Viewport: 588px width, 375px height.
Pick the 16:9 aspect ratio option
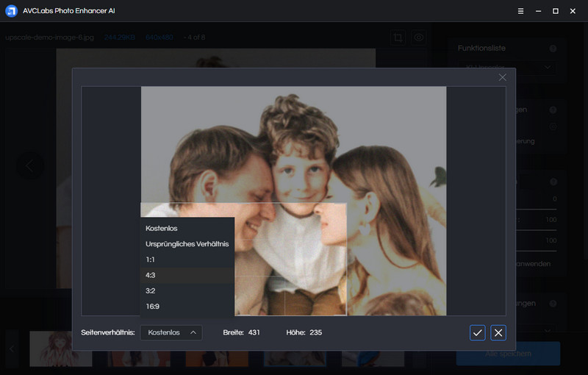coord(187,307)
